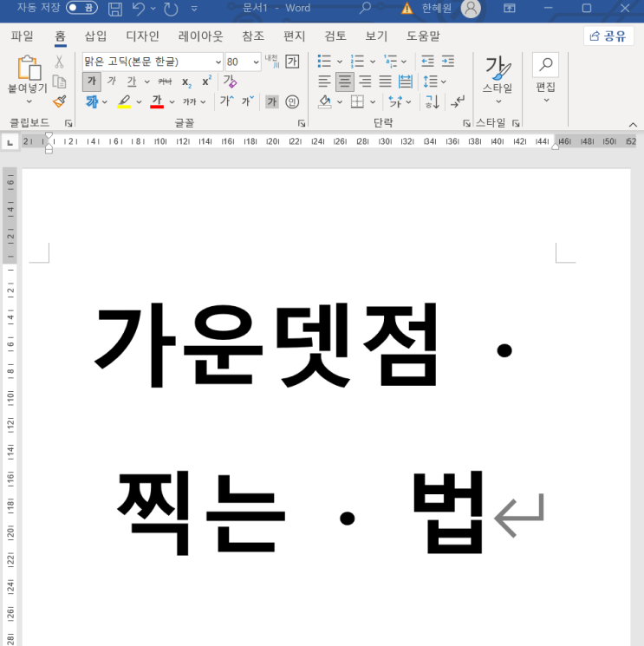644x646 pixels.
Task: Increase font size with grow font button
Action: (227, 101)
